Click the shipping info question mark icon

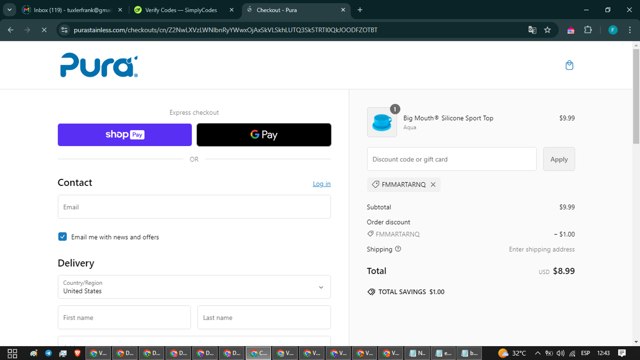tap(398, 249)
